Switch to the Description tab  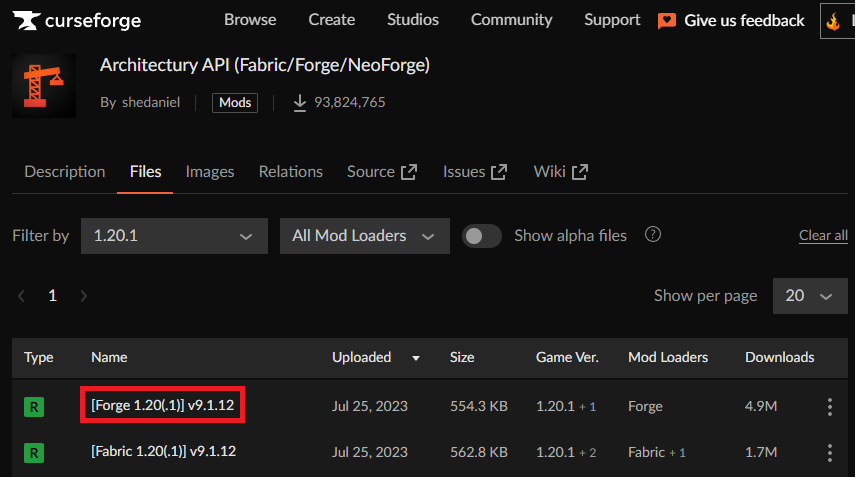point(65,172)
